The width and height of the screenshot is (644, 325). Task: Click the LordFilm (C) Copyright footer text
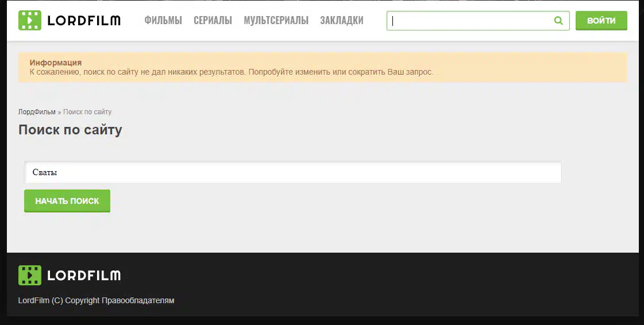click(x=96, y=300)
